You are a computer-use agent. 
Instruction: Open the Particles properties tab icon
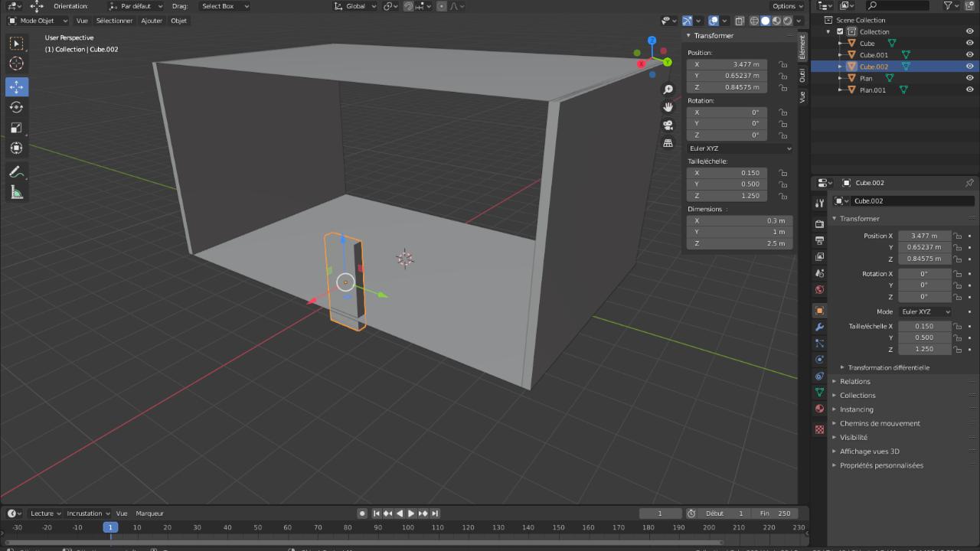point(819,344)
